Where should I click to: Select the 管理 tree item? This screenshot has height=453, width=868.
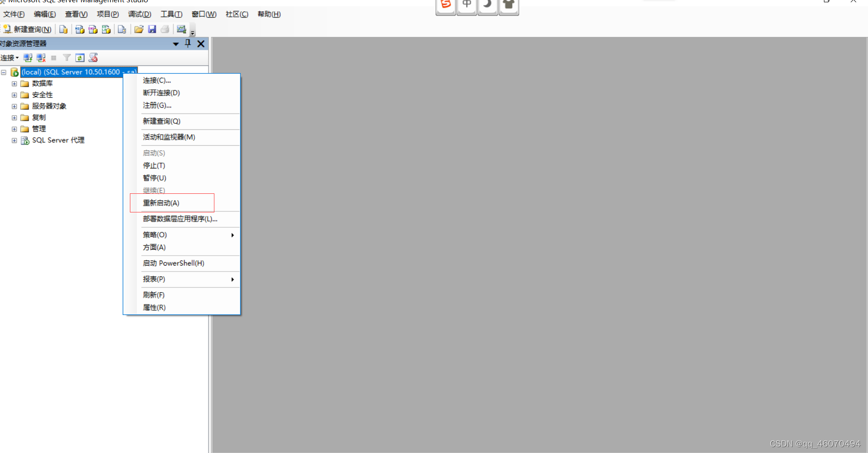tap(39, 129)
